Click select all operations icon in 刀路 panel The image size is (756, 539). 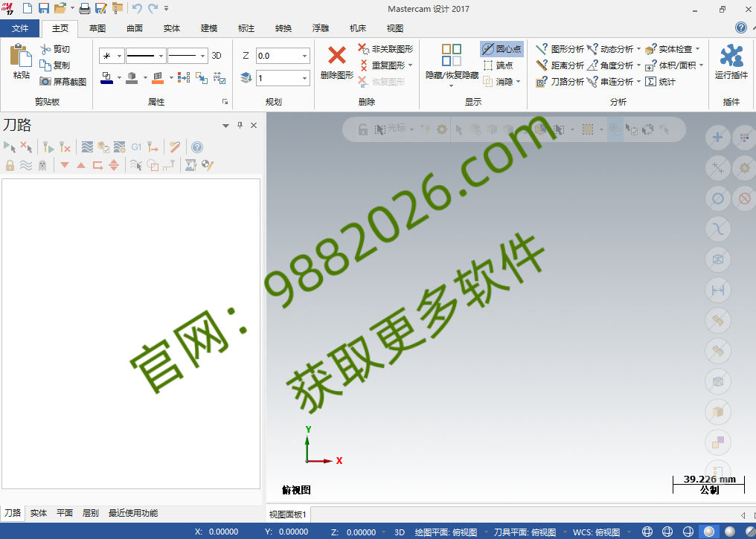[10, 147]
